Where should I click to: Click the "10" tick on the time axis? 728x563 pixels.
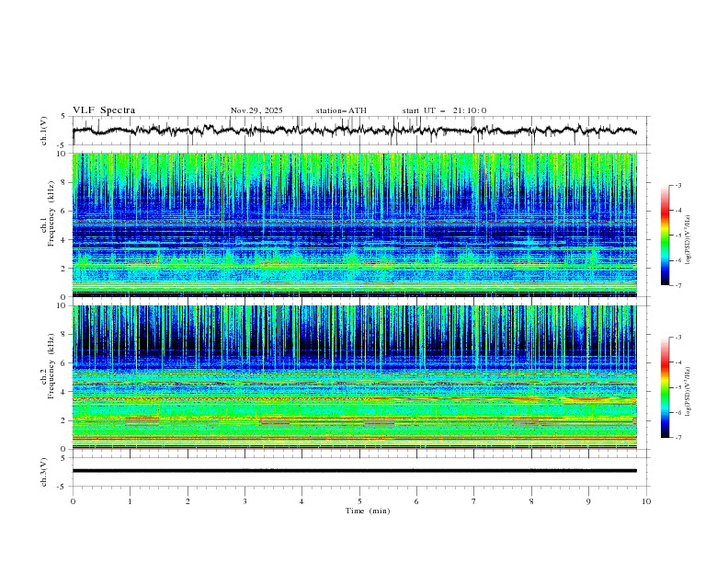point(646,501)
